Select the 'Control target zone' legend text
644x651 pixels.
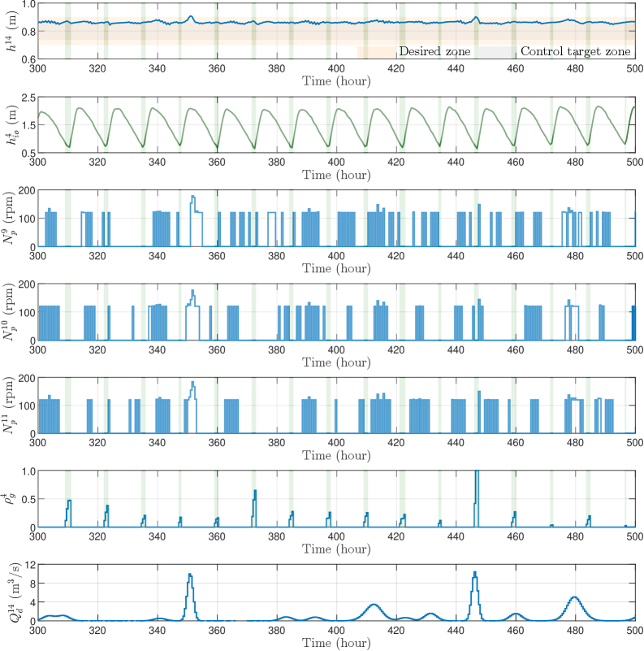coord(576,51)
